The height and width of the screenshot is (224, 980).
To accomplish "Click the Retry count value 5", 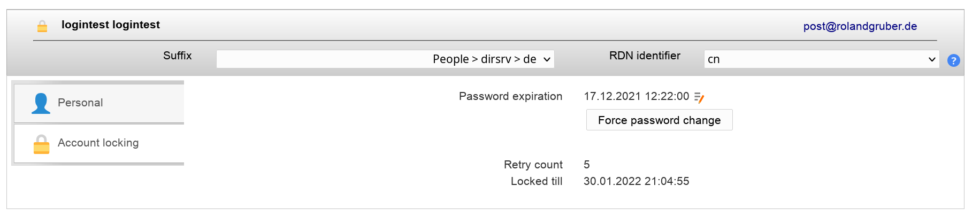I will click(586, 165).
